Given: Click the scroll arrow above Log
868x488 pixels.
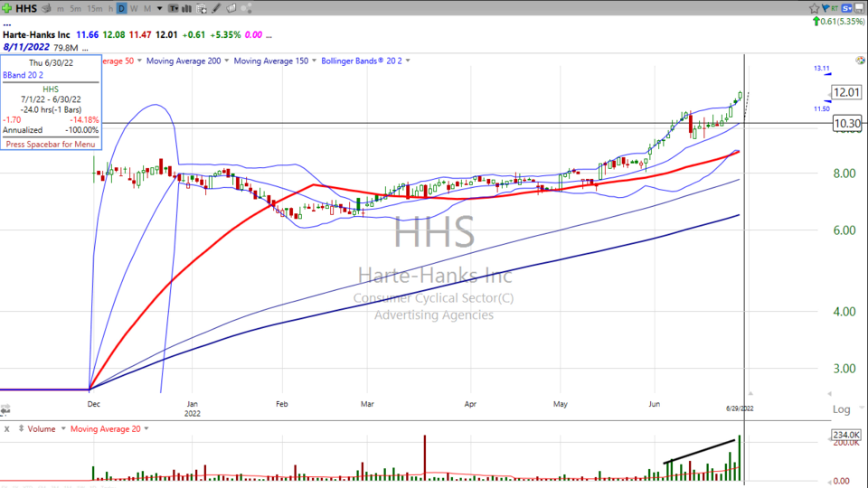Looking at the screenshot, I should 829,394.
